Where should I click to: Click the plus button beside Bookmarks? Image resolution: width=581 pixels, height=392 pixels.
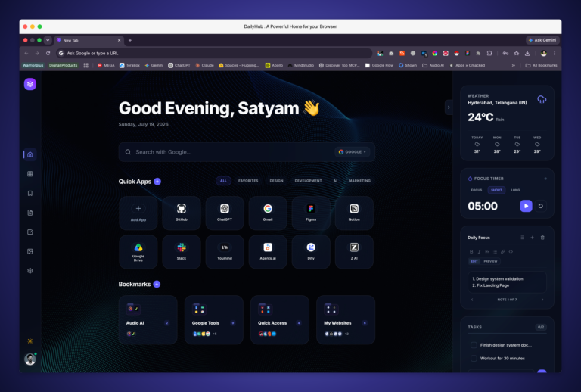(157, 285)
